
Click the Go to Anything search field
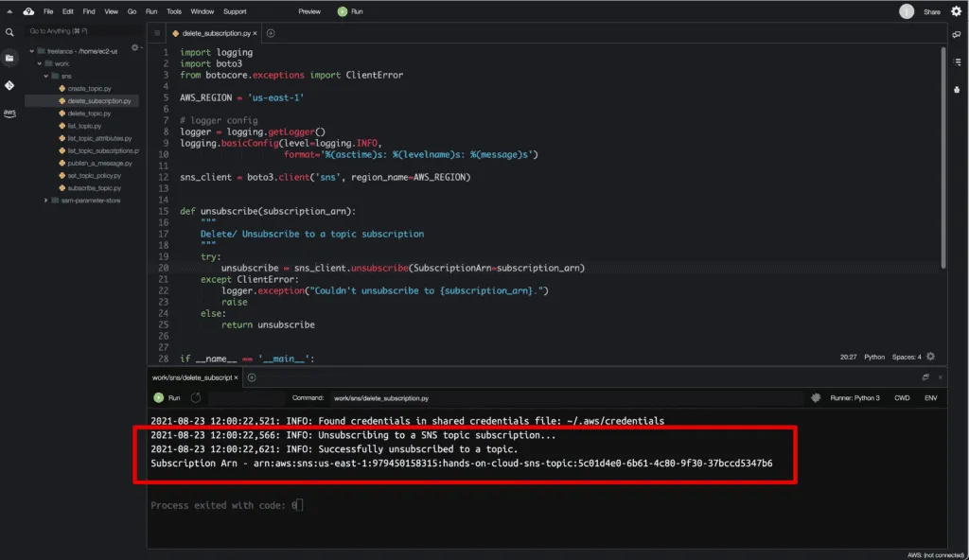pyautogui.click(x=80, y=31)
